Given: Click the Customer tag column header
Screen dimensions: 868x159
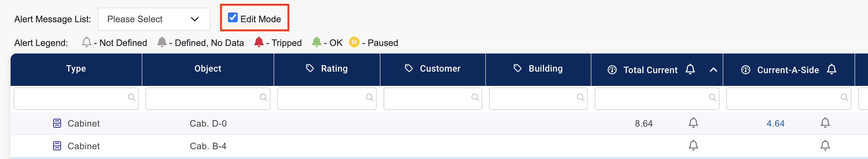Looking at the screenshot, I should [x=432, y=69].
